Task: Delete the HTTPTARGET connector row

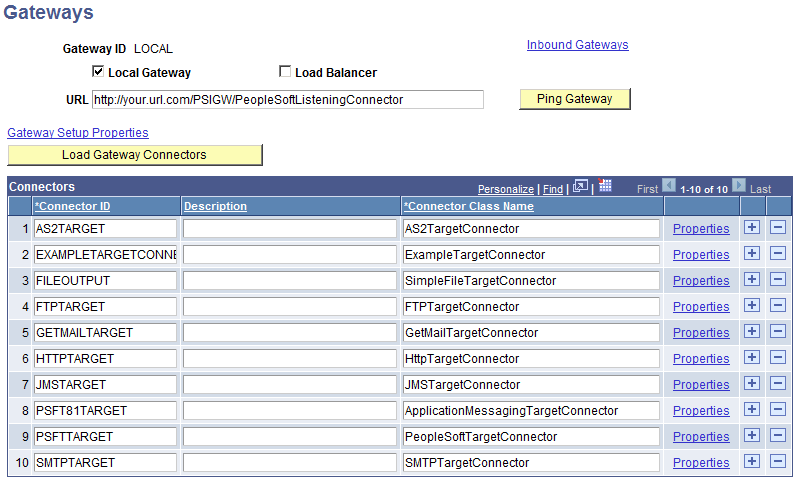Action: [x=778, y=357]
